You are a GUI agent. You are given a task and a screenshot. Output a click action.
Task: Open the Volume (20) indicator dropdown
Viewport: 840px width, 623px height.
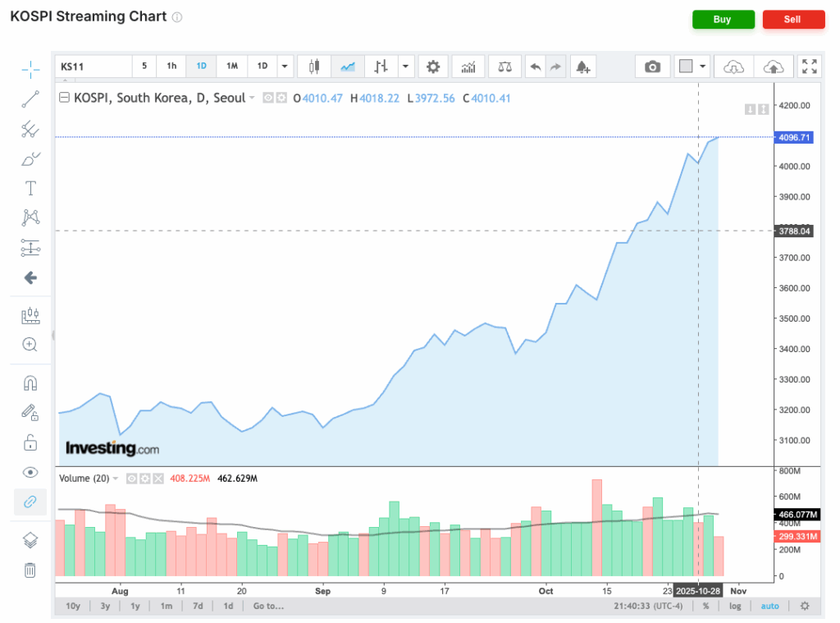[x=113, y=478]
